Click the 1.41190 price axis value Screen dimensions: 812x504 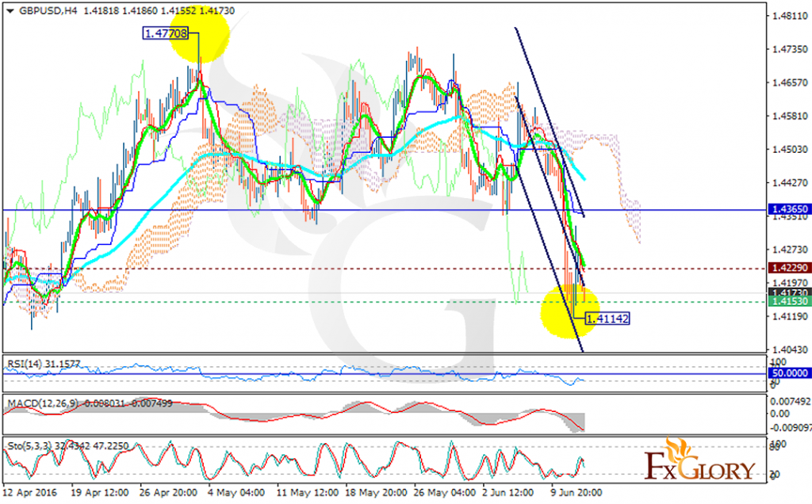pyautogui.click(x=790, y=316)
